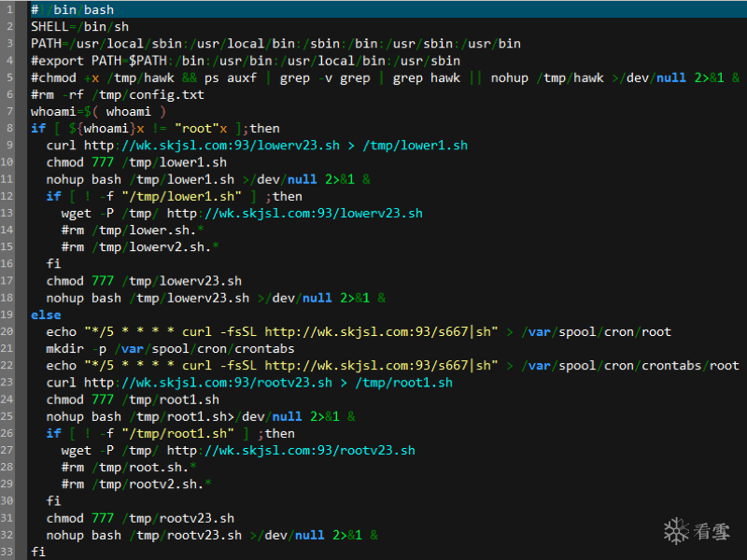
Task: Click the 'wget -P /tmp/' rootv23.sh line
Action: tap(238, 451)
